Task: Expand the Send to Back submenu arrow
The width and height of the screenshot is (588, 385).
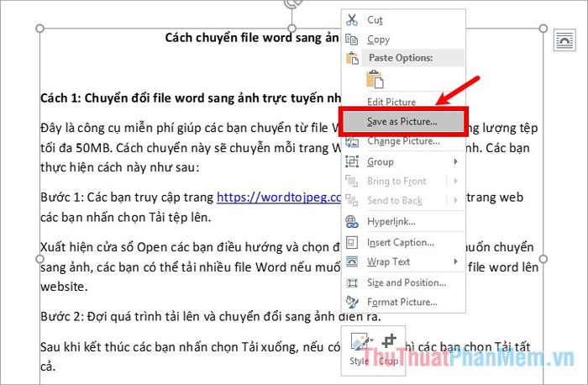Action: click(x=456, y=201)
